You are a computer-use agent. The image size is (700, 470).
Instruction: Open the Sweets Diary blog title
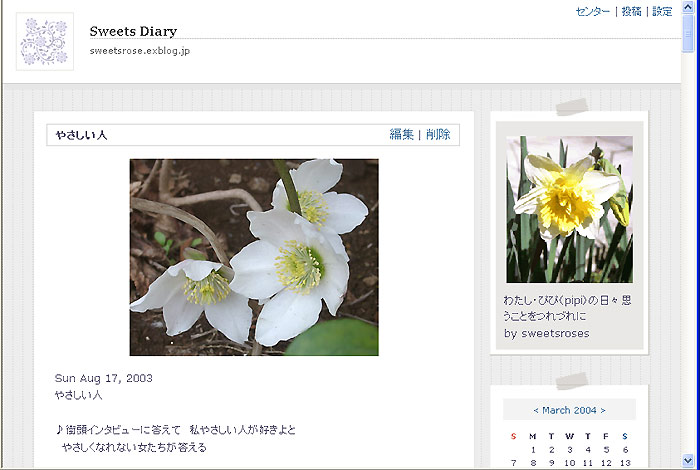coord(133,31)
